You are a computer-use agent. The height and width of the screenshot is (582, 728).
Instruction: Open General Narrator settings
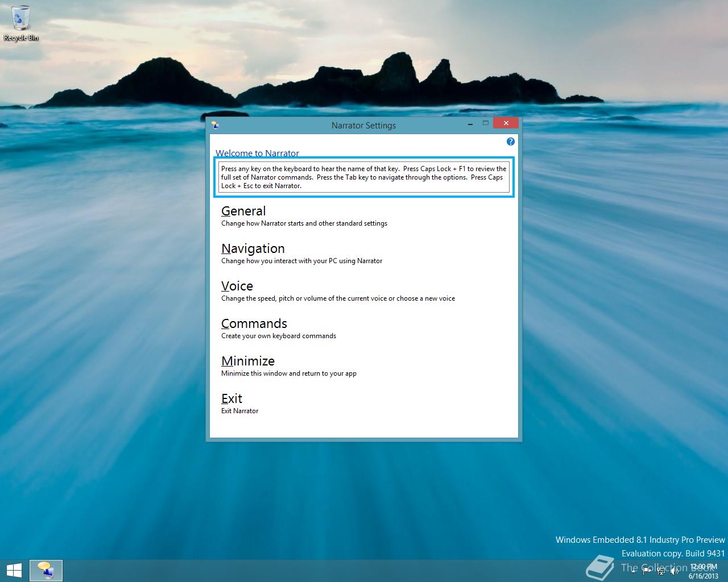[x=243, y=211]
